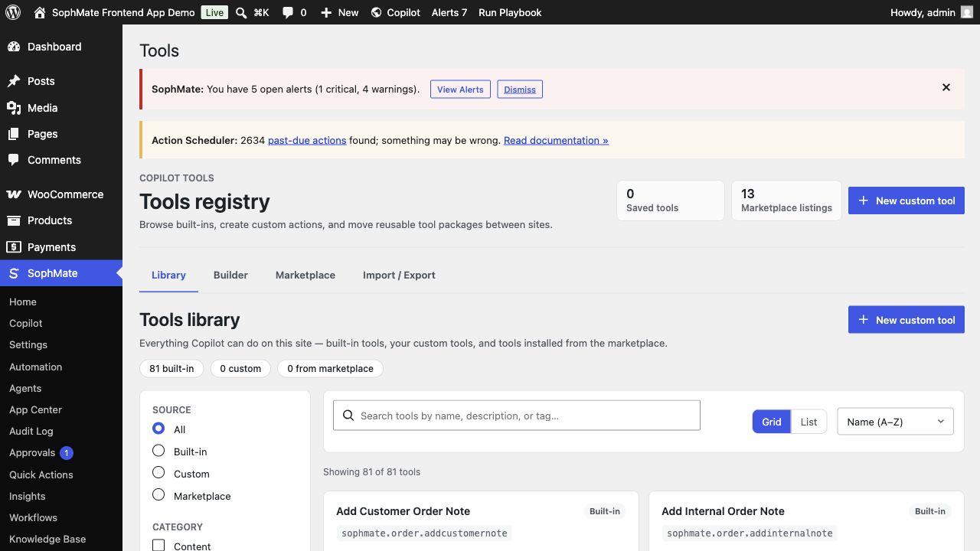Click the 0 from marketplace pill

[330, 369]
